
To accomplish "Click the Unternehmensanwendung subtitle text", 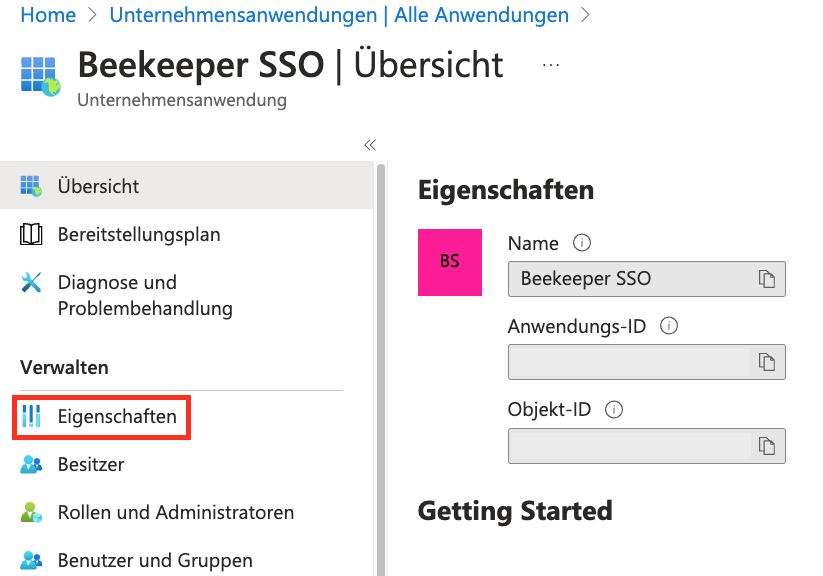I will [182, 100].
